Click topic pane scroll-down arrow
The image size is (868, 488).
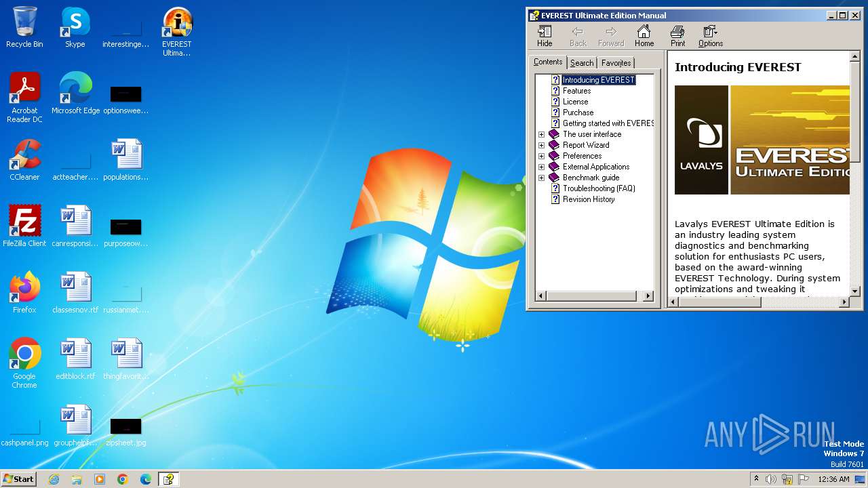[x=854, y=291]
